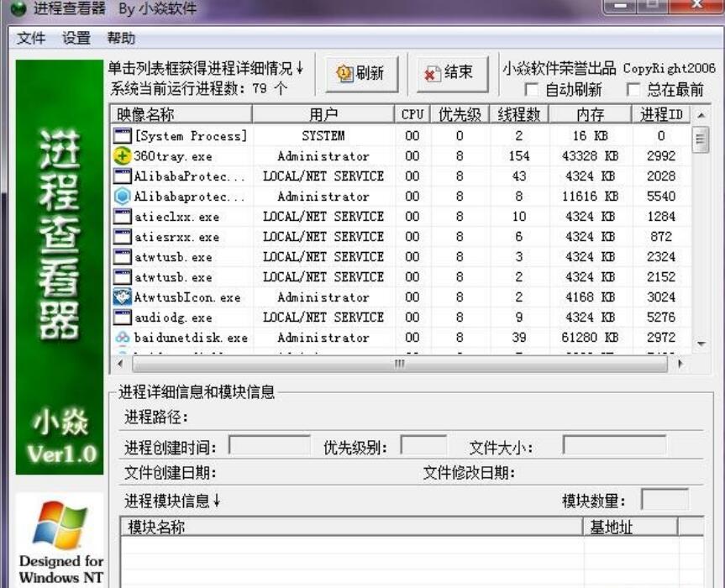Click the Windows logo image

(59, 528)
